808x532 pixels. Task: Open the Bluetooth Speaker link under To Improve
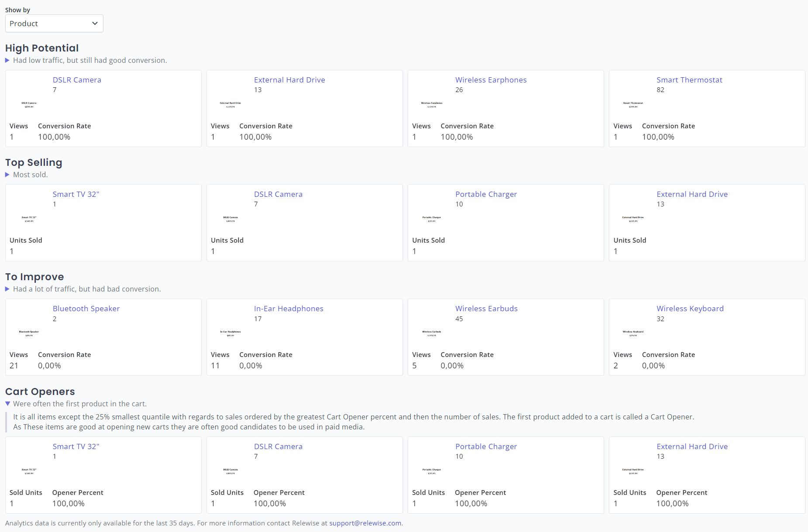click(x=86, y=309)
